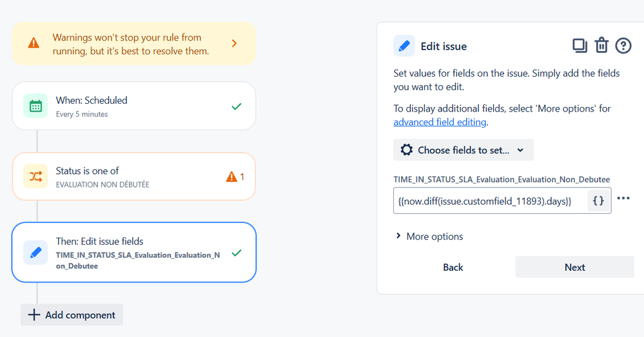
Task: Open the advanced field editing link
Action: tap(440, 122)
